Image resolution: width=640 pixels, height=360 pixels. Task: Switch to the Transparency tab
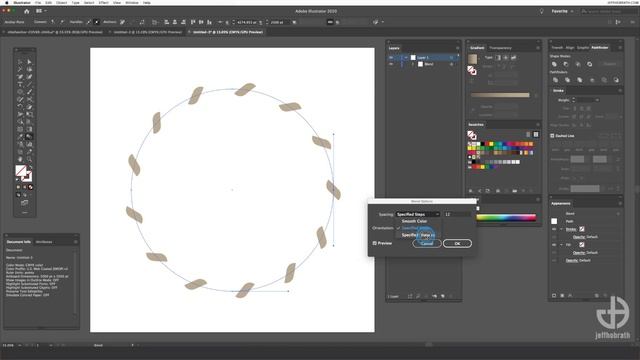point(500,48)
